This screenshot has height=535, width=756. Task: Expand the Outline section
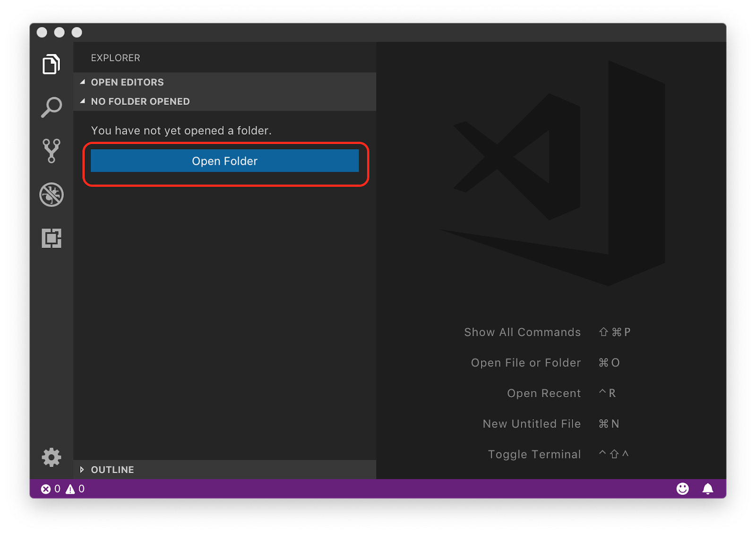(112, 470)
